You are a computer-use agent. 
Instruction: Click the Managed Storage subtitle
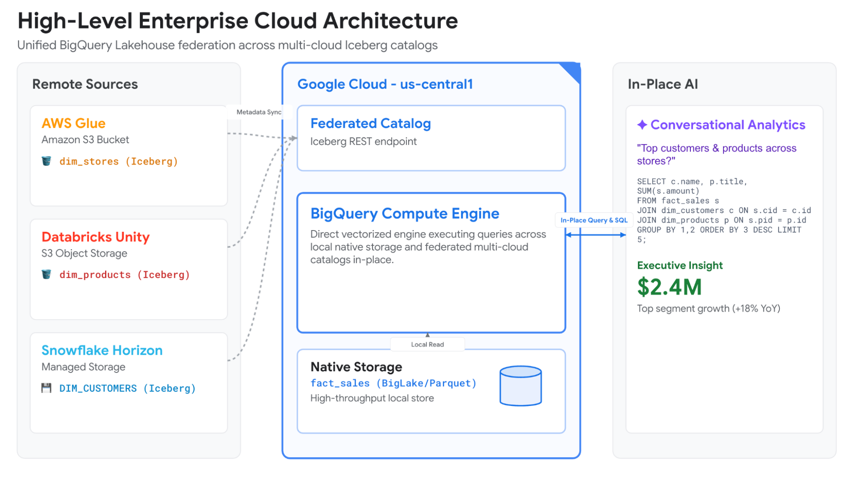83,367
